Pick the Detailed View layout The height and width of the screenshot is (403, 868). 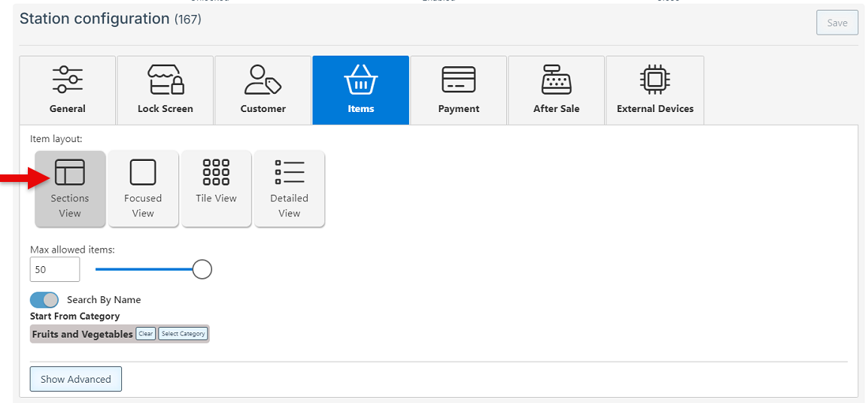coord(290,188)
